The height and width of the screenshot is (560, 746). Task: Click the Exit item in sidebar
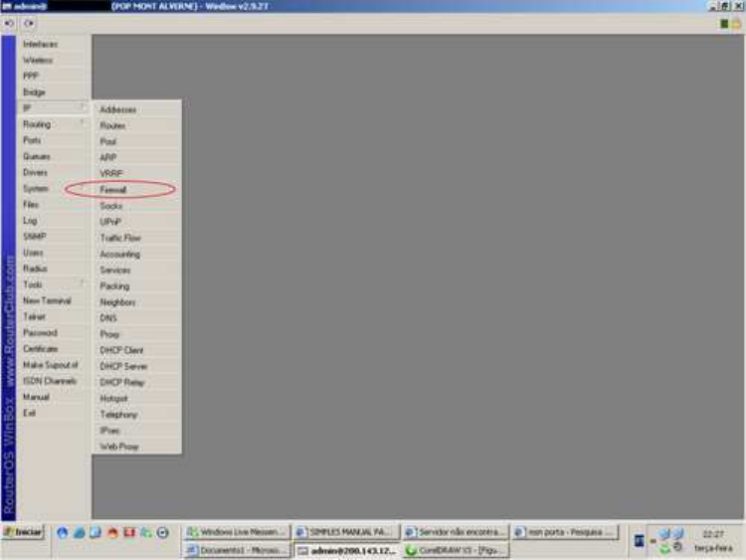30,413
